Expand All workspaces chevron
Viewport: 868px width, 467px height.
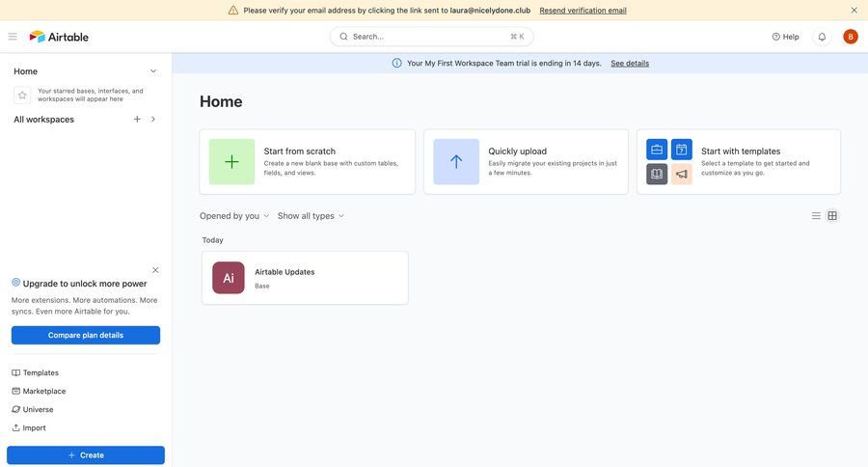pyautogui.click(x=153, y=119)
